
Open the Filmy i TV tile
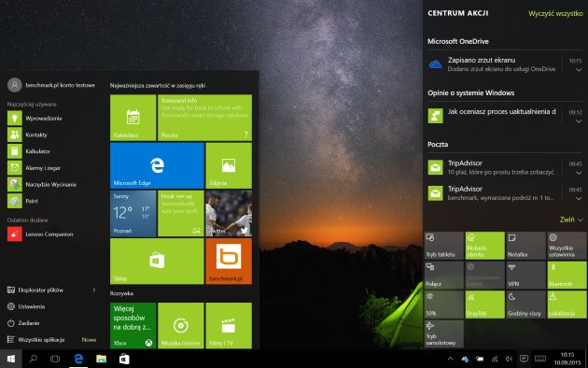(x=229, y=326)
